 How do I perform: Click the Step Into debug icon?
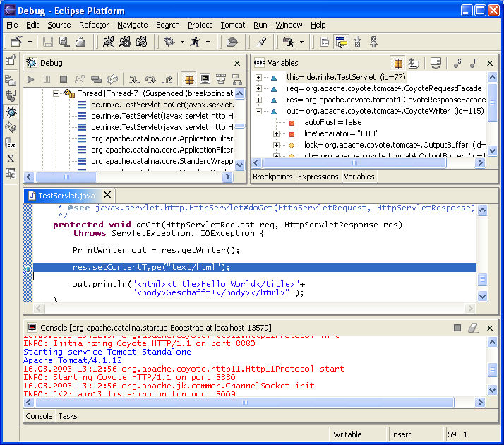coord(133,80)
